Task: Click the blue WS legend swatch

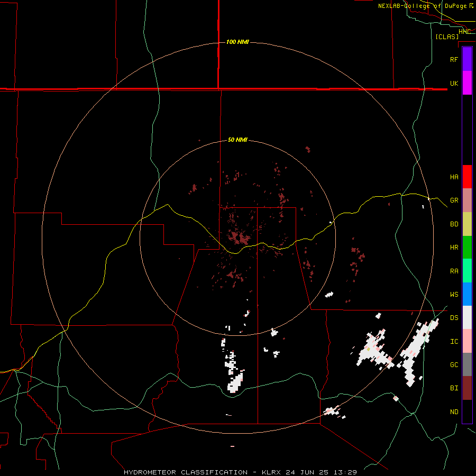Action: click(467, 294)
